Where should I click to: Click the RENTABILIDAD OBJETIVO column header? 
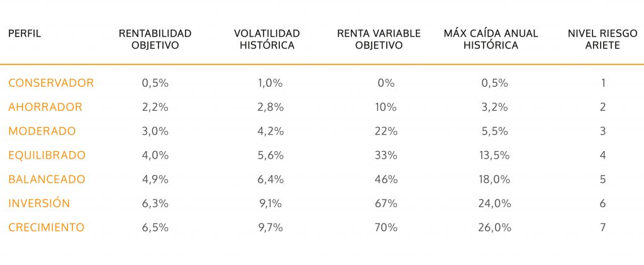point(155,39)
